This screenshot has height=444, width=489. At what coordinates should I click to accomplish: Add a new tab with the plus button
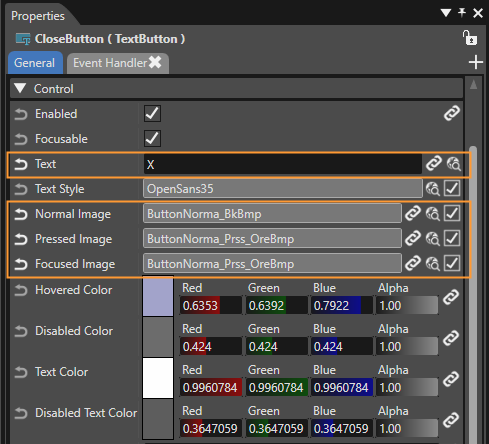click(475, 62)
